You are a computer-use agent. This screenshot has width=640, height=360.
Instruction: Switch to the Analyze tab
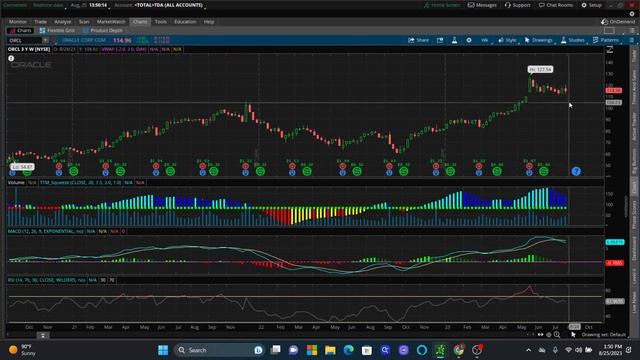[62, 22]
